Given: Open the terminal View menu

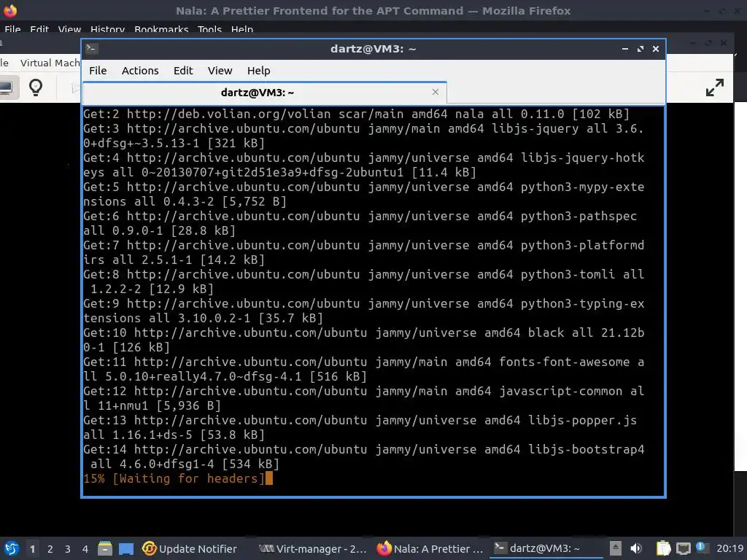Looking at the screenshot, I should click(x=220, y=71).
